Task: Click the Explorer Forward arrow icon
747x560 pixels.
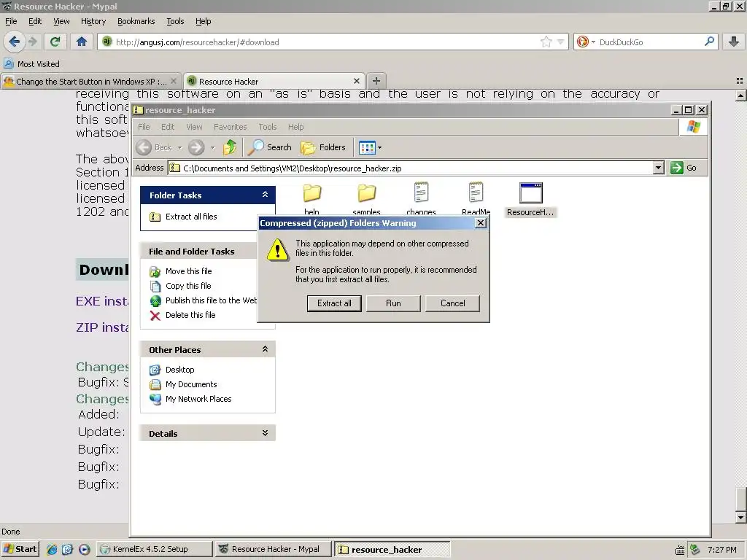Action: coord(196,147)
